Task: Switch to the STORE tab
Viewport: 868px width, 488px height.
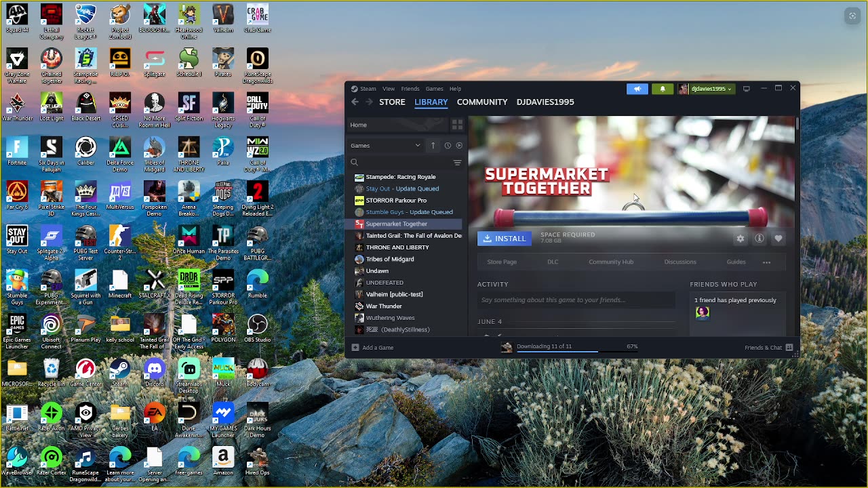Action: point(392,102)
